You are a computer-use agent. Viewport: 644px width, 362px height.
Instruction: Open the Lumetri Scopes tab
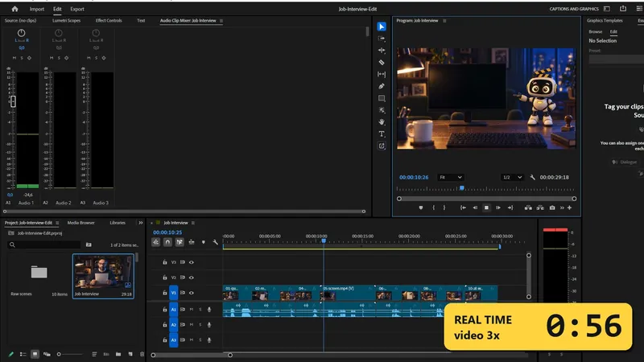(67, 21)
